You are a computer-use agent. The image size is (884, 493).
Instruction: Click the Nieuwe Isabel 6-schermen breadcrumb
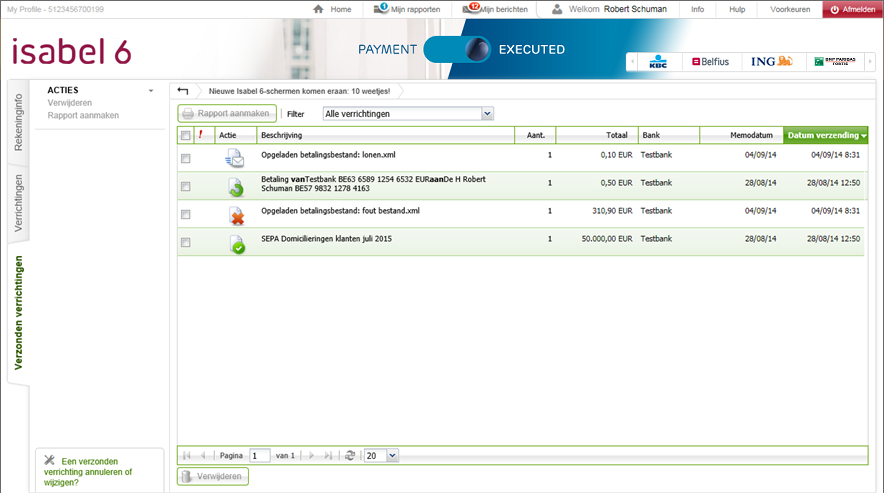[x=299, y=91]
